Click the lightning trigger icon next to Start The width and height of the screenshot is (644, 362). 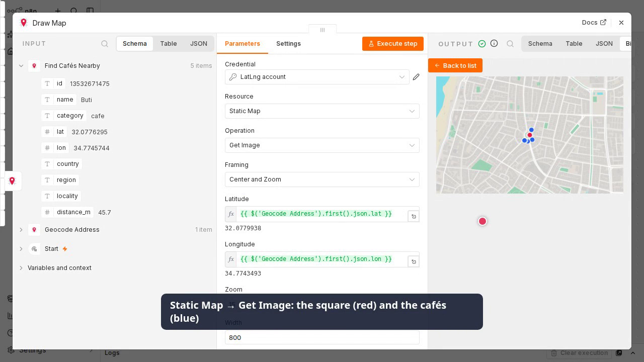64,249
